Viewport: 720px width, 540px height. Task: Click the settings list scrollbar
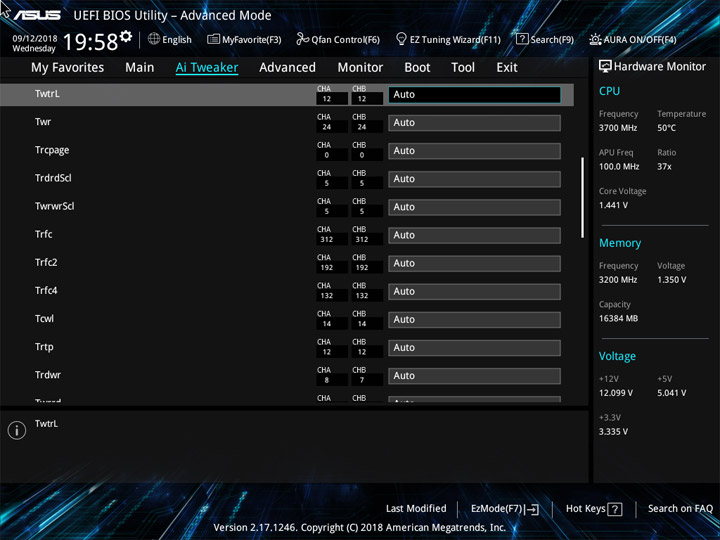(582, 197)
